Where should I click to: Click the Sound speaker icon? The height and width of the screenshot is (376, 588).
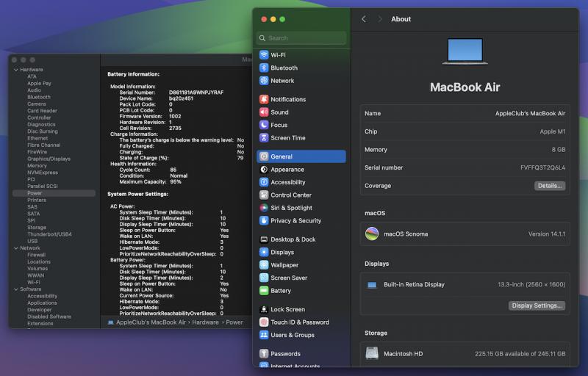(264, 112)
